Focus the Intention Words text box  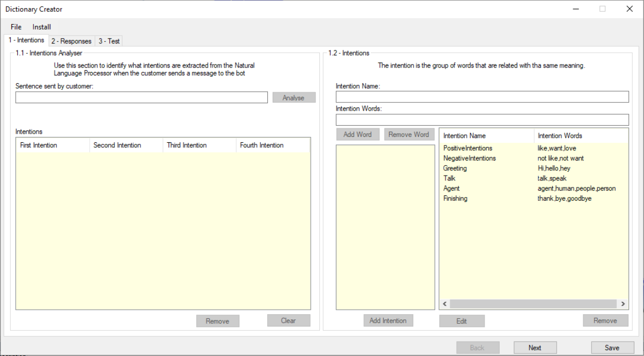tap(482, 120)
